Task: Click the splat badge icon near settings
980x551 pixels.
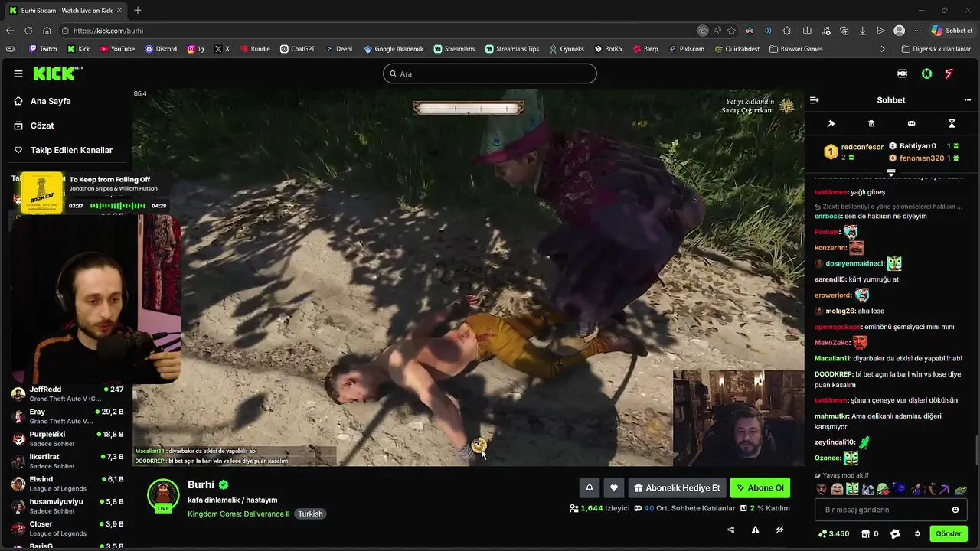Action: tap(895, 533)
